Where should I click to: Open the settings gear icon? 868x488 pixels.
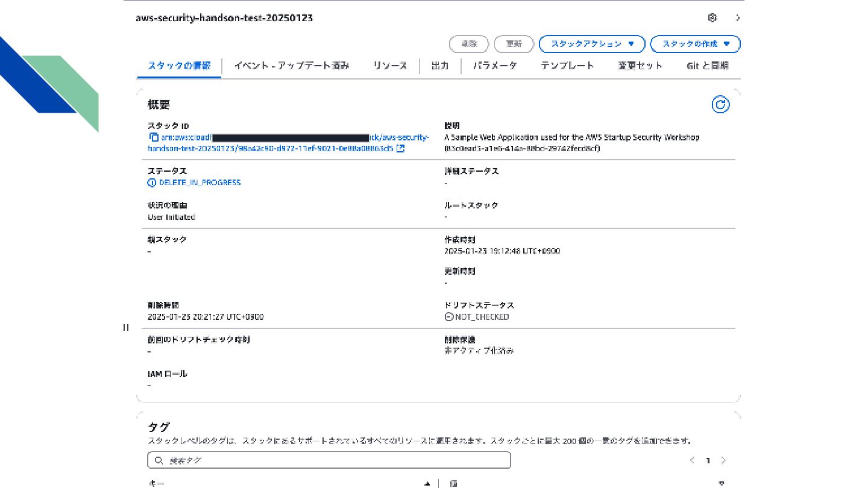coord(712,18)
